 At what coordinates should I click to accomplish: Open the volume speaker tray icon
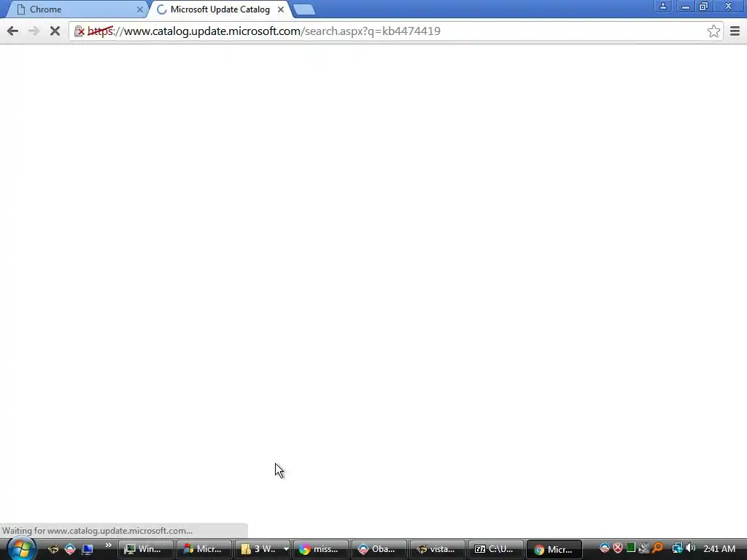(x=690, y=548)
